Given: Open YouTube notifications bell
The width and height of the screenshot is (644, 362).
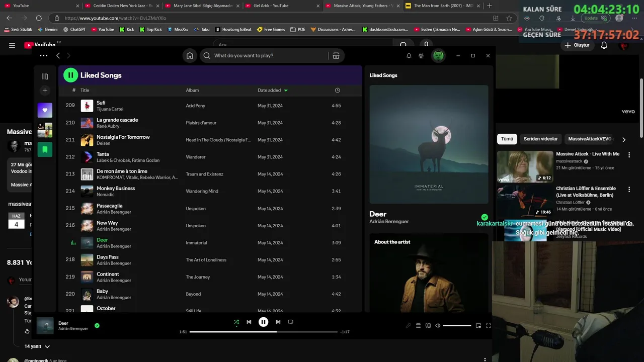Looking at the screenshot, I should tap(604, 45).
